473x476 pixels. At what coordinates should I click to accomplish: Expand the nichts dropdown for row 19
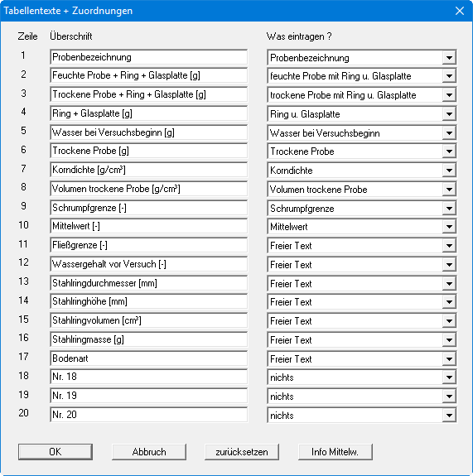point(449,397)
